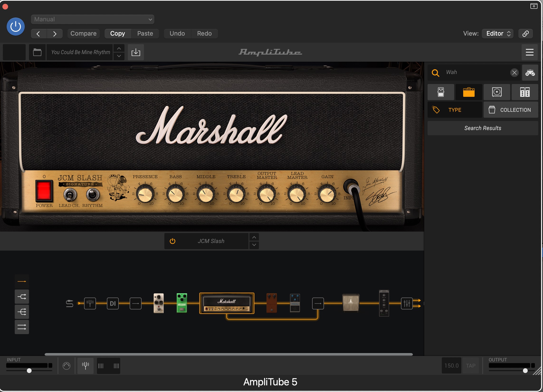543x392 pixels.
Task: Click the save preset download icon
Action: click(x=136, y=52)
